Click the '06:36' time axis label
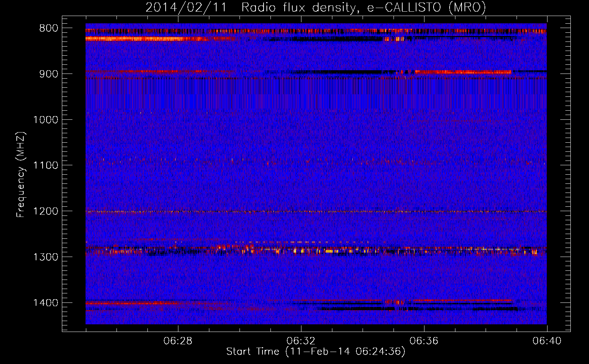The height and width of the screenshot is (364, 589). click(424, 341)
